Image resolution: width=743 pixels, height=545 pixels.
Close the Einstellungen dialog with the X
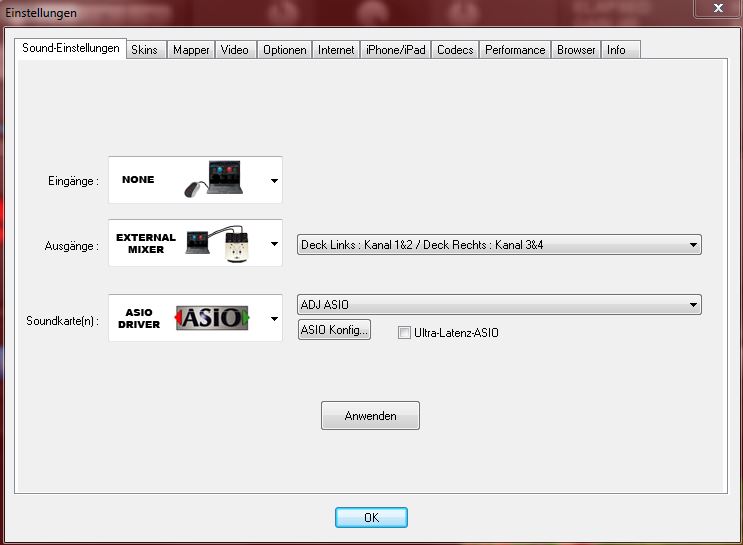tap(717, 8)
